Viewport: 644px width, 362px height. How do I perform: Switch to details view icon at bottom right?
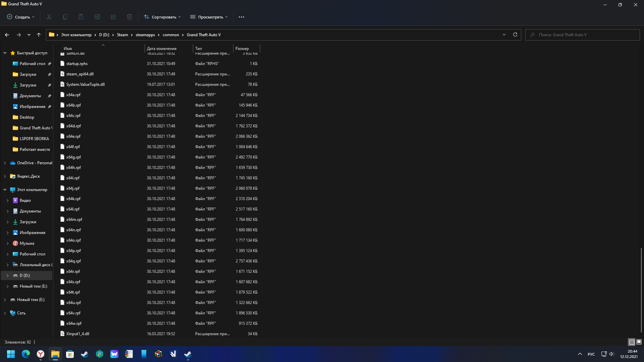pos(632,342)
